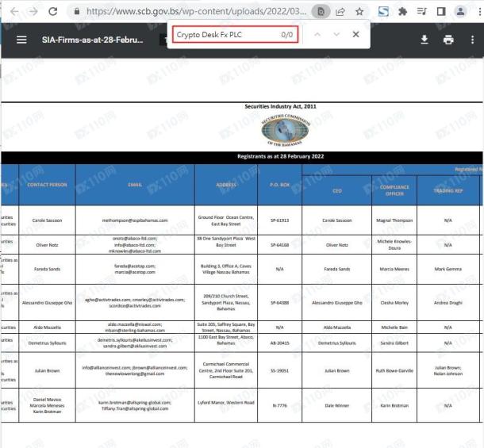Click compliance officer Magnal Thompson cell
Screen dimensions: 484x448
coord(394,220)
